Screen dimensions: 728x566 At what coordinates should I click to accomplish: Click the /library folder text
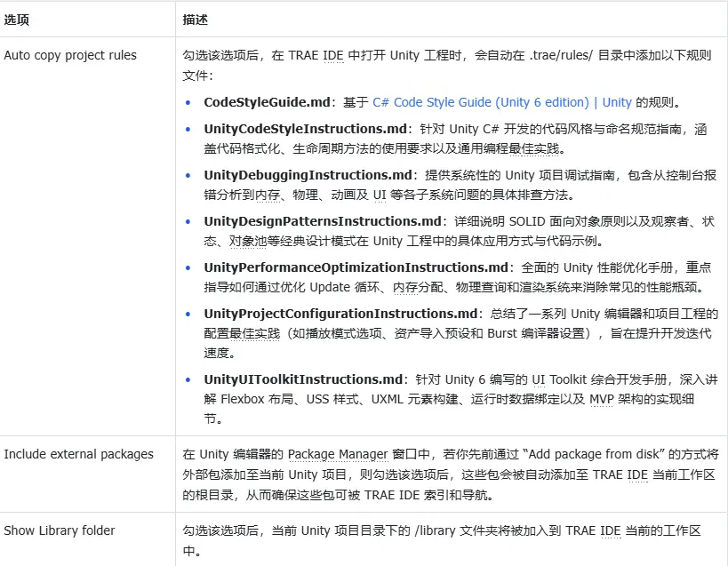435,530
